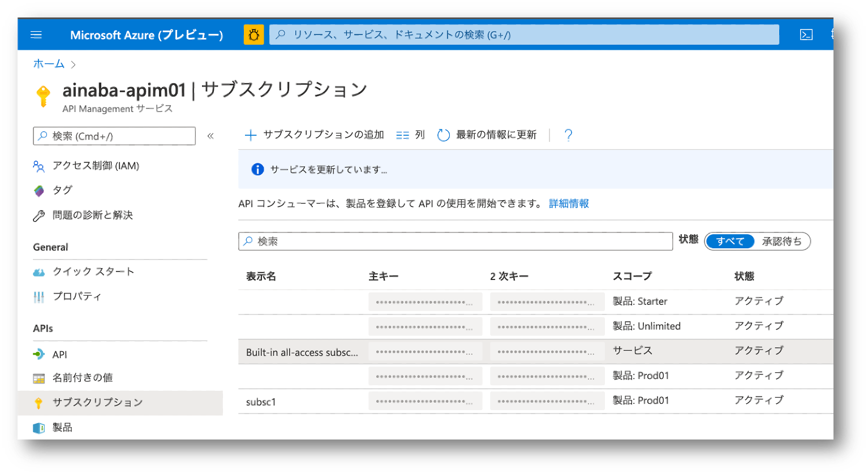
Task: Open the 列 column chooser
Action: (410, 135)
